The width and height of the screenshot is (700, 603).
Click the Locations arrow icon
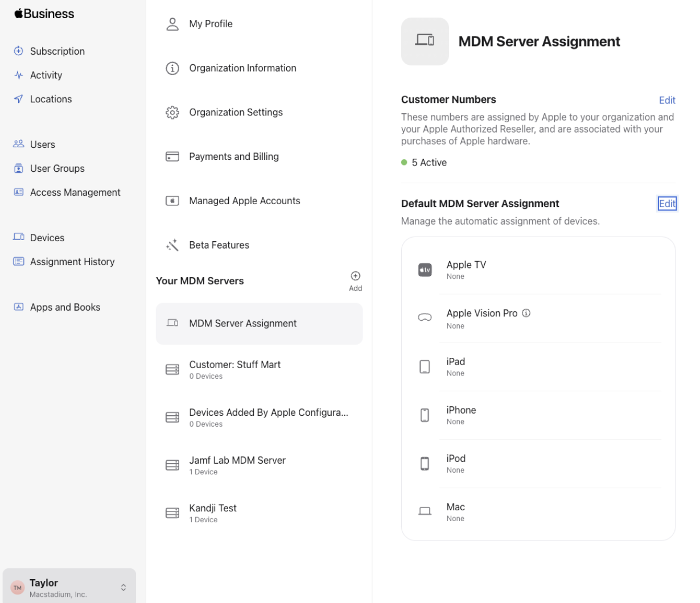click(19, 99)
